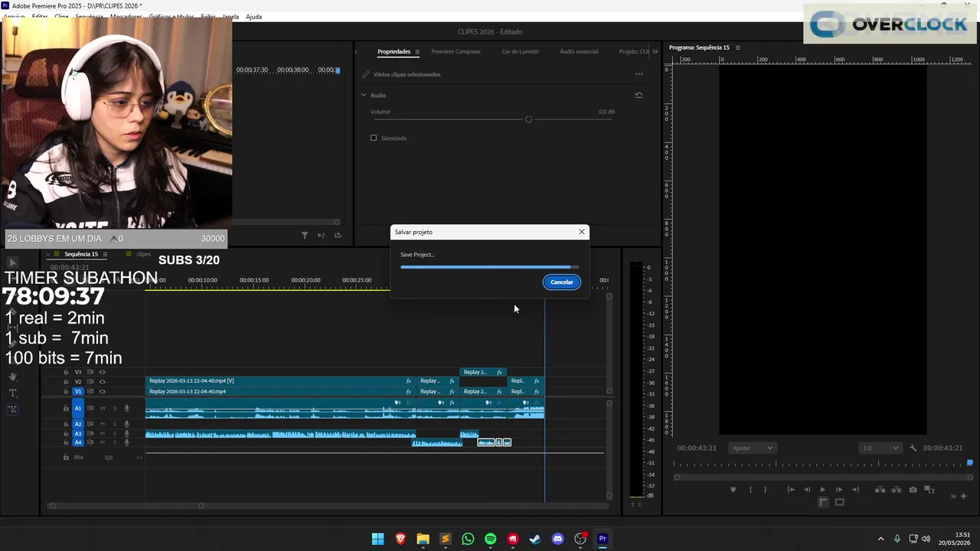Toggle sync lock on track V2
Viewport: 980px width, 551px height.
click(x=90, y=381)
